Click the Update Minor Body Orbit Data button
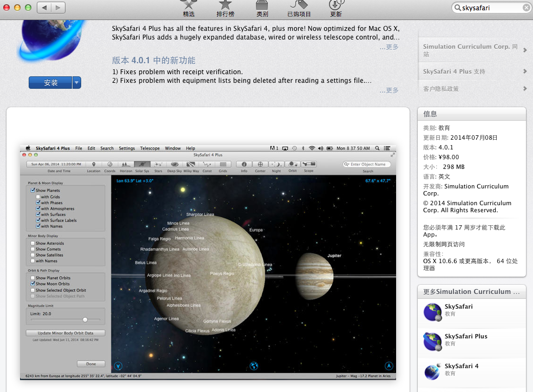The height and width of the screenshot is (392, 533). 65,333
